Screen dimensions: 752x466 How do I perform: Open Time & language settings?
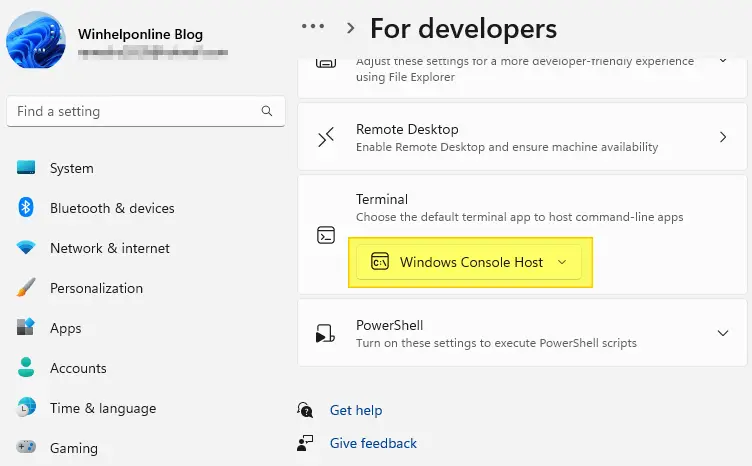click(103, 408)
